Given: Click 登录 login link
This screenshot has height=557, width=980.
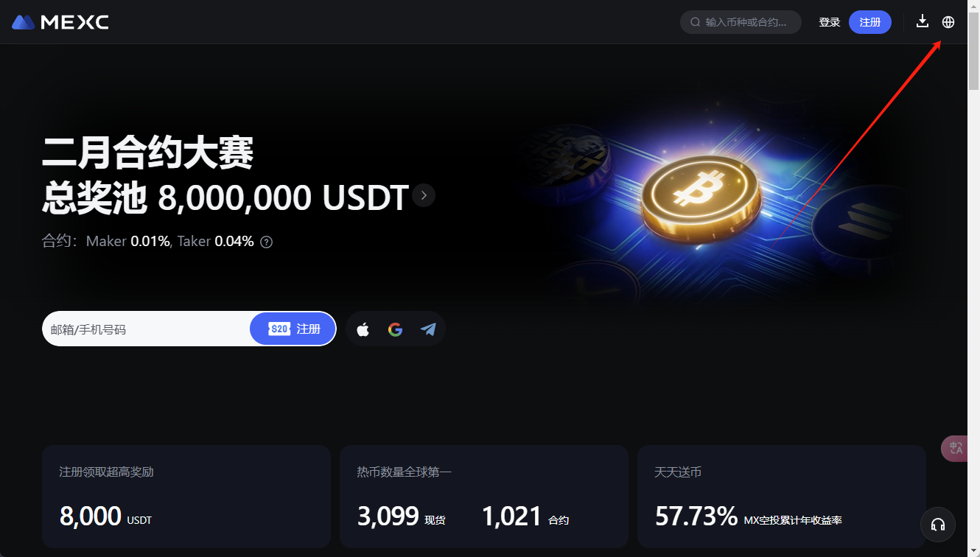Looking at the screenshot, I should point(830,22).
